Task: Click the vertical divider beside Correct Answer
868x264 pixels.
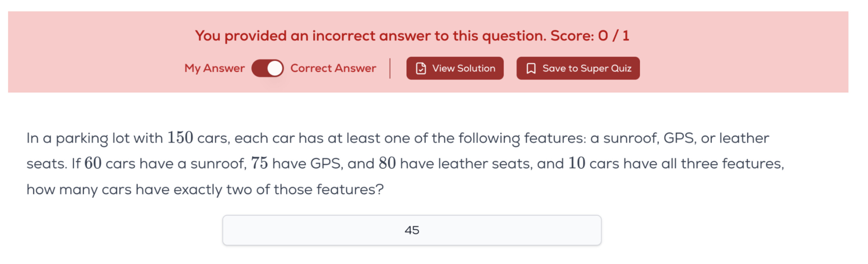Action: click(x=390, y=69)
